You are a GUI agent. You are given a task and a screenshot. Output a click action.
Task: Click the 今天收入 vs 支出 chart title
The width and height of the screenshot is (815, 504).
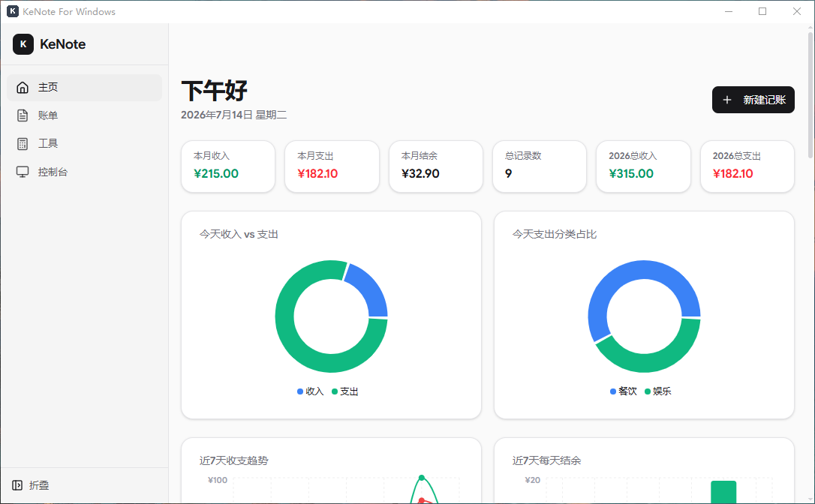[239, 234]
